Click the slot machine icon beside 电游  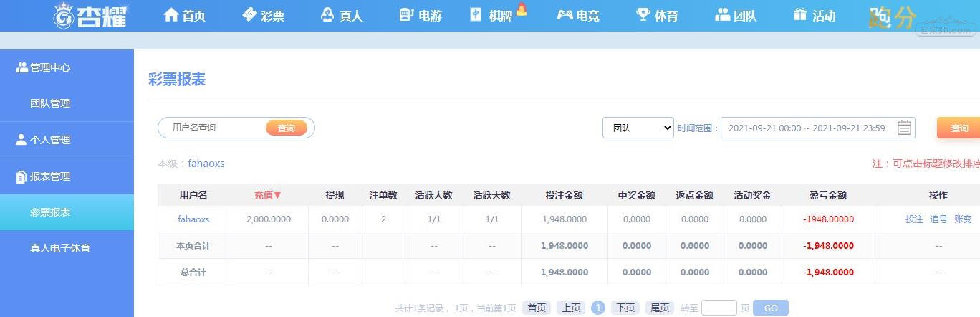coord(406,14)
